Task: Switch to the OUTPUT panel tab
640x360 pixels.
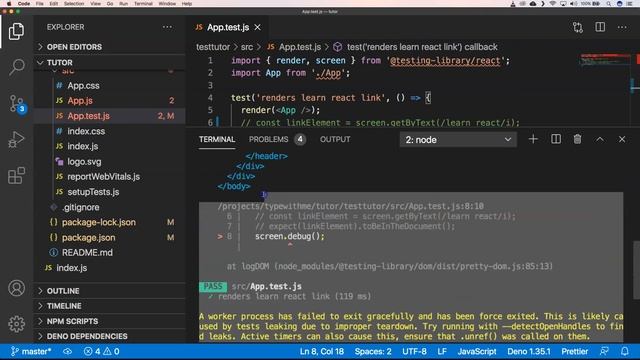Action: click(x=335, y=140)
